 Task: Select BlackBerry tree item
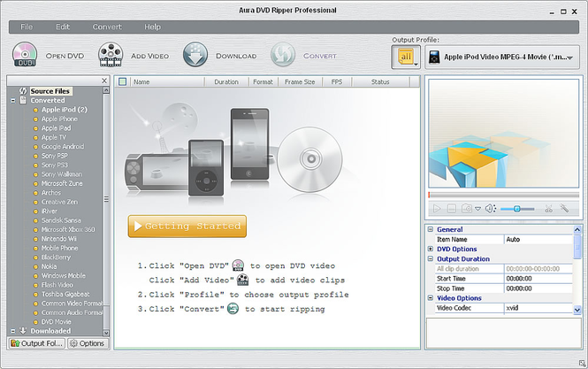pos(56,258)
